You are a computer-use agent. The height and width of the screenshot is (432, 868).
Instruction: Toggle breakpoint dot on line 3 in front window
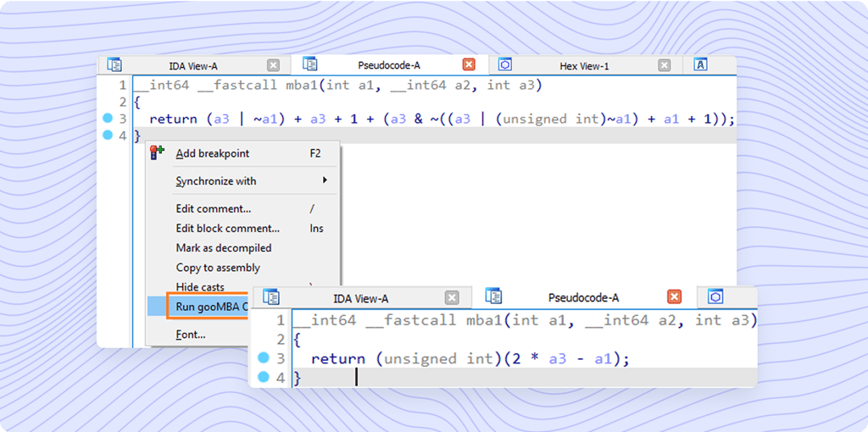point(264,358)
